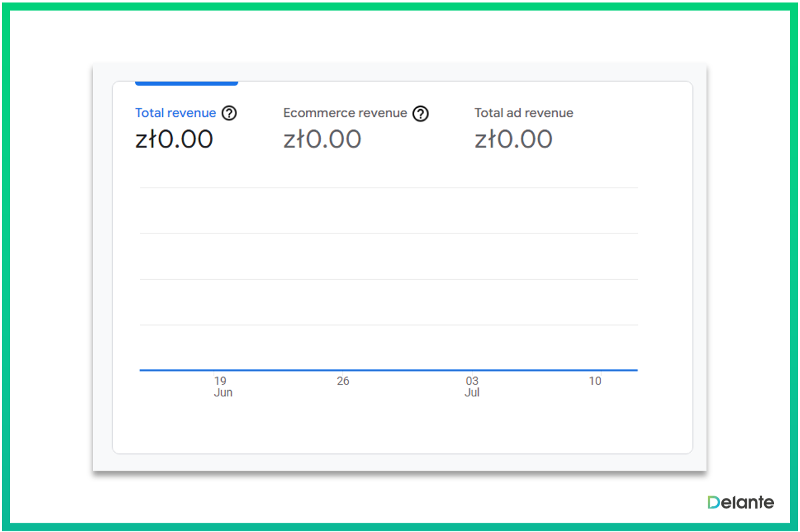This screenshot has width=800, height=532.
Task: Click the Total ad revenue zł0.00 value
Action: [x=513, y=139]
